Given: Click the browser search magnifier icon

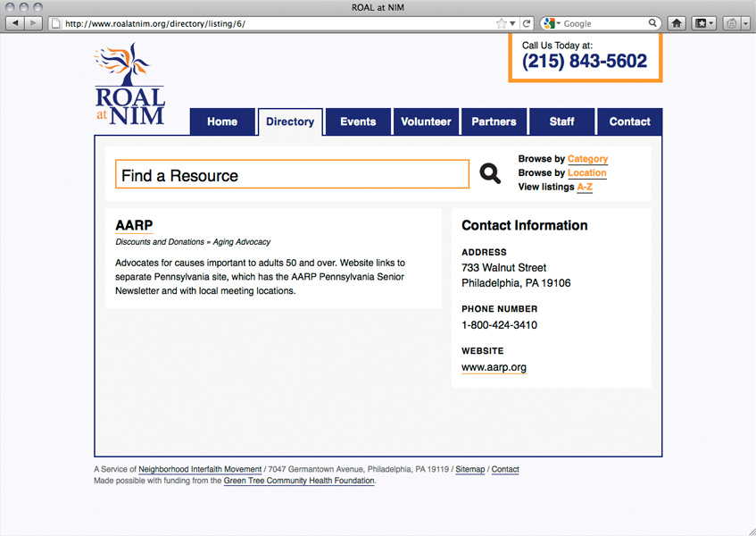Looking at the screenshot, I should point(652,22).
